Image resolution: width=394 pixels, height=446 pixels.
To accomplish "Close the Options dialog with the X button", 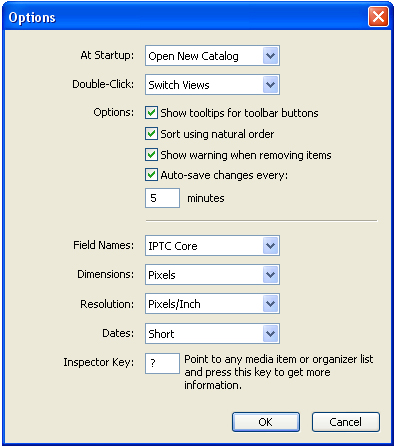I will [378, 16].
